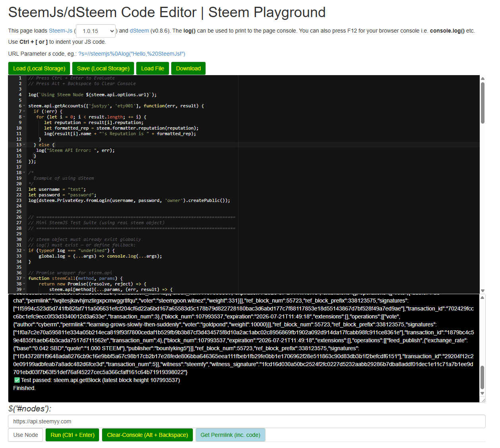Fold the steemCall function at line 37
The width and height of the screenshot is (500, 448).
(24, 279)
